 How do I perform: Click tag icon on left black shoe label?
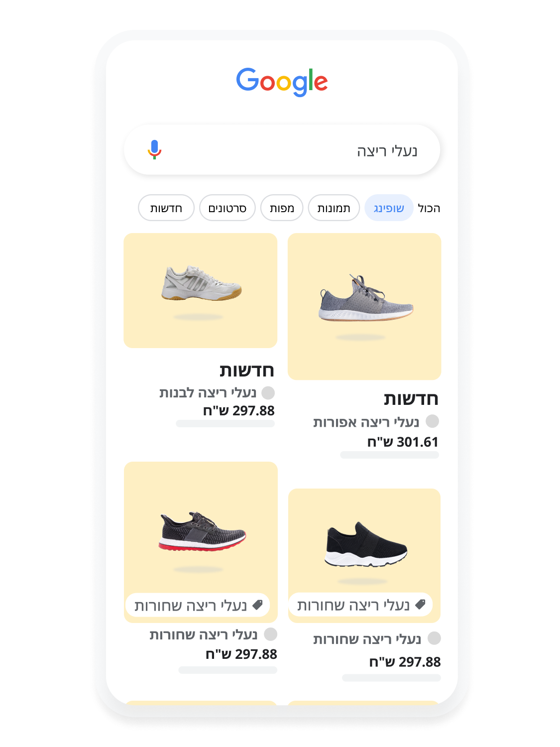257,605
